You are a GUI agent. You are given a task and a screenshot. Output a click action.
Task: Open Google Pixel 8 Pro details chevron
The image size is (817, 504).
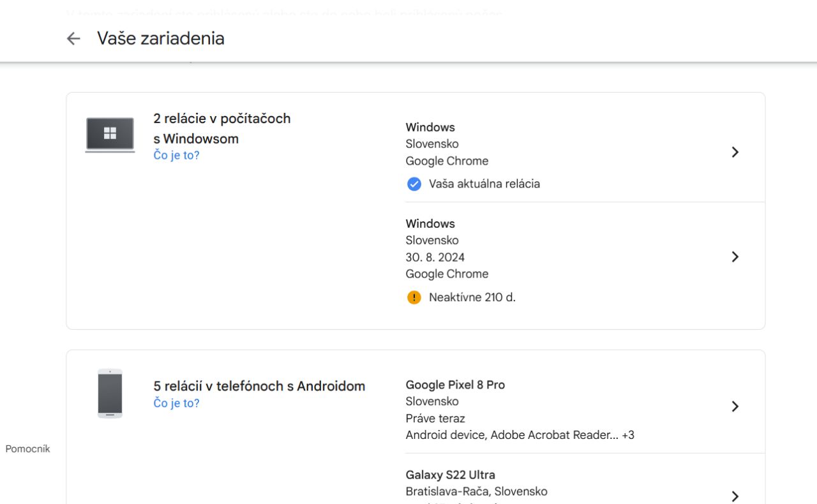[x=735, y=406]
